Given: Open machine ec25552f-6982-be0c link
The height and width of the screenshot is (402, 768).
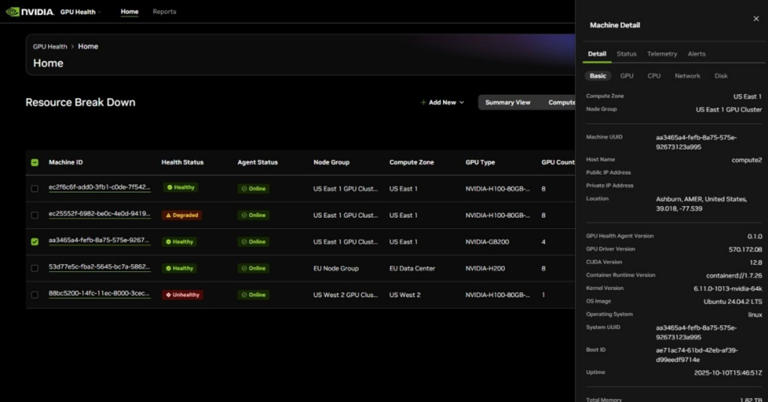Looking at the screenshot, I should click(x=99, y=214).
